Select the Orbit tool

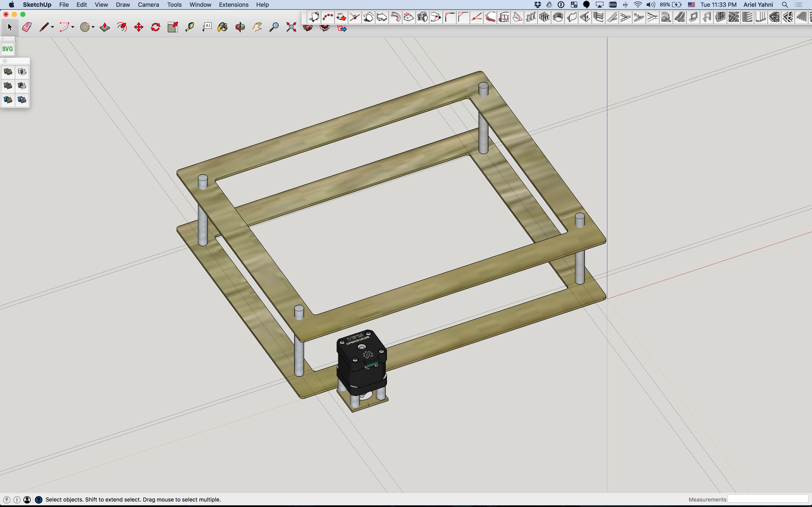pos(240,27)
